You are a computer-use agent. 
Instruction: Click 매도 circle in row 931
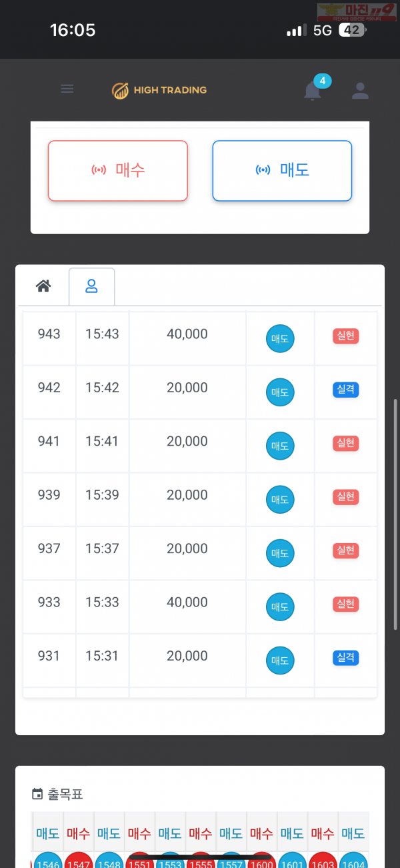(x=280, y=661)
